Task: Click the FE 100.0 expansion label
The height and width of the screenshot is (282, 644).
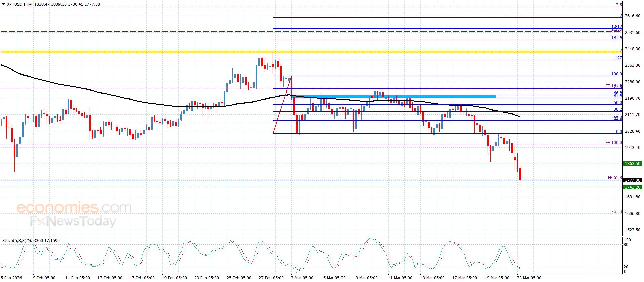Action: 613,143
